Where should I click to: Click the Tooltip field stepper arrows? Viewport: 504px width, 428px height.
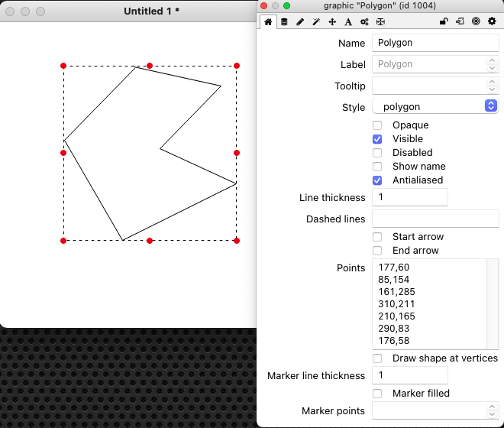click(x=491, y=86)
